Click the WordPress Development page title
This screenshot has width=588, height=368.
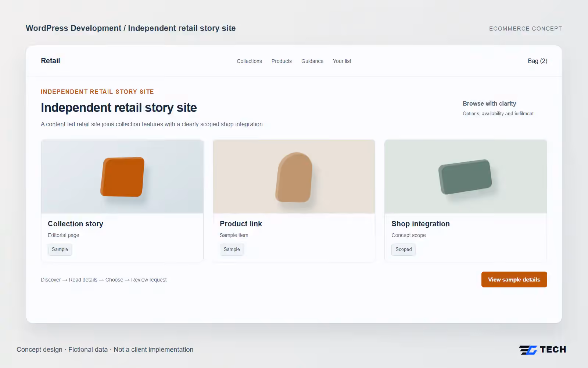point(130,28)
